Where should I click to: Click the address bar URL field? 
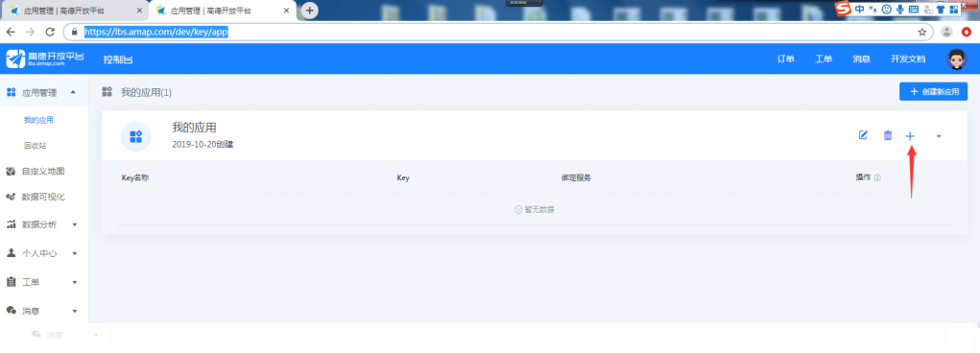pyautogui.click(x=498, y=32)
